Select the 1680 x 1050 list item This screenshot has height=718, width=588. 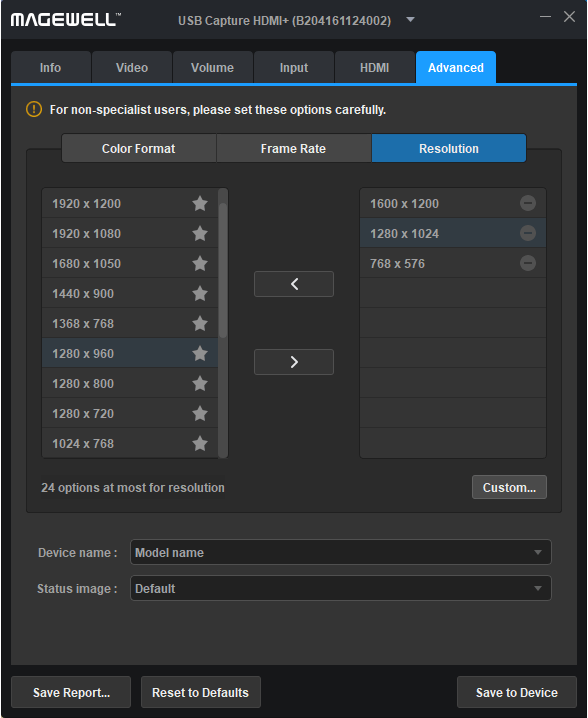coord(130,263)
